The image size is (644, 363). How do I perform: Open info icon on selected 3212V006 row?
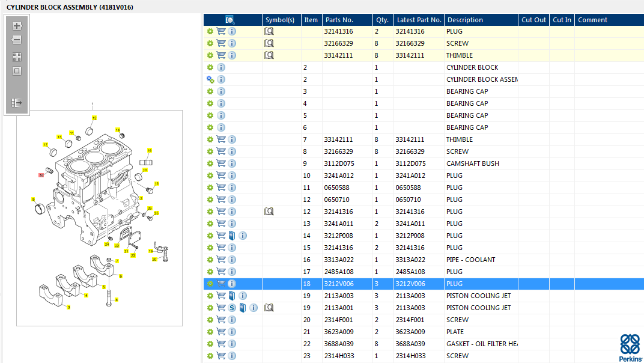click(232, 284)
